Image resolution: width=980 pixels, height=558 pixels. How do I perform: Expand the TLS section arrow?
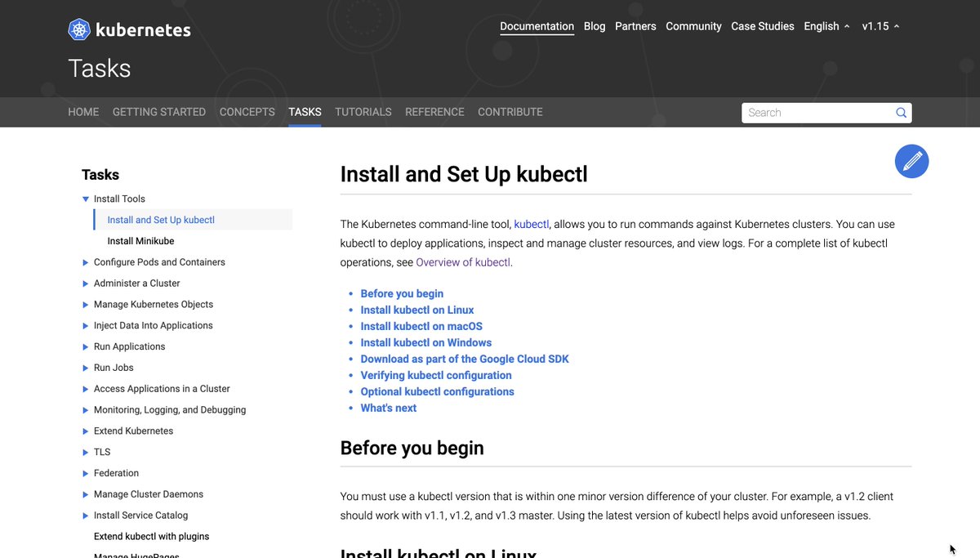tap(86, 453)
